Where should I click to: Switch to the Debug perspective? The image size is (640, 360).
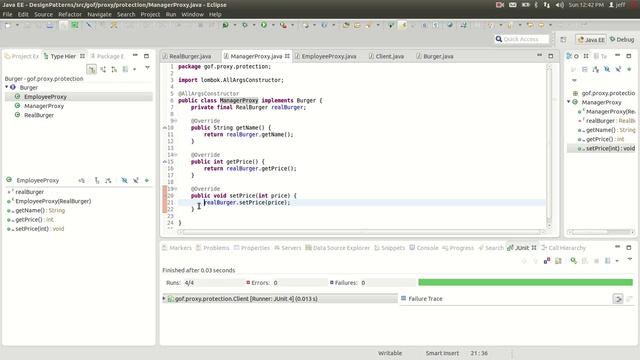pos(622,40)
